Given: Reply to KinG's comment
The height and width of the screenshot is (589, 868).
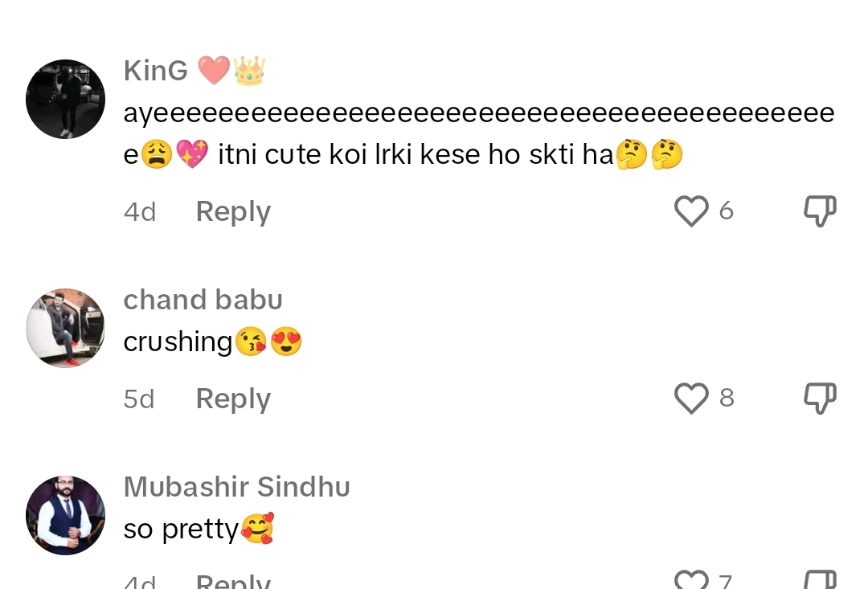Looking at the screenshot, I should pyautogui.click(x=233, y=212).
